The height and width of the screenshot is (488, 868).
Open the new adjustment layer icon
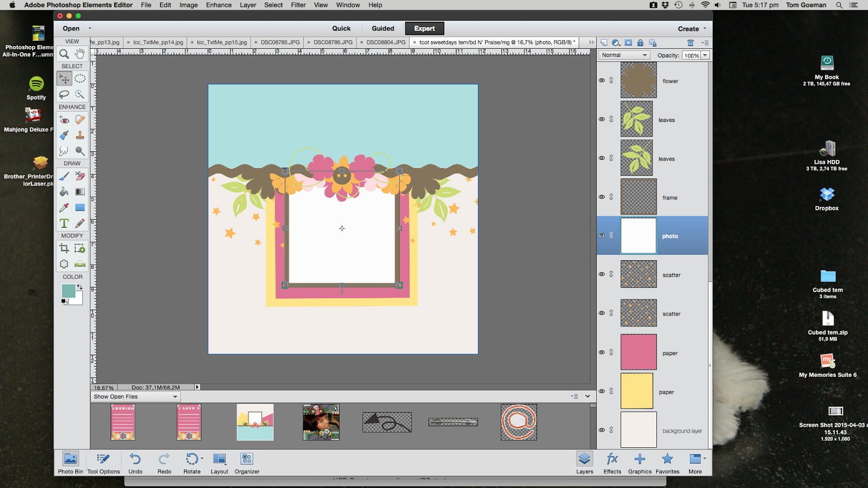click(615, 43)
